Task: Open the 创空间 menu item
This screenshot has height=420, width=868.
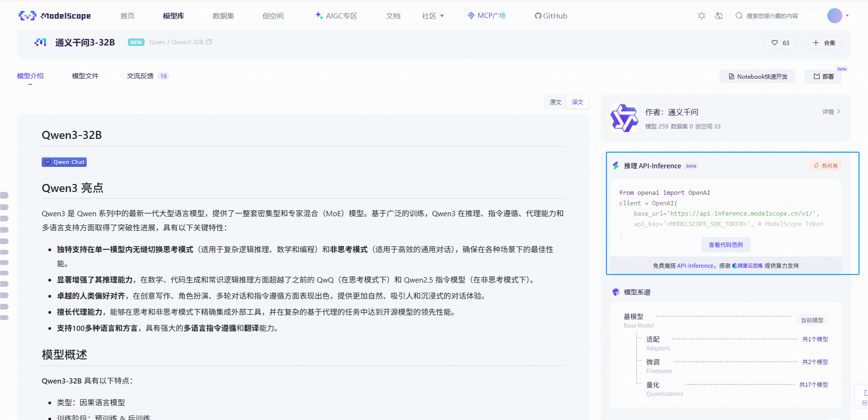Action: point(273,16)
